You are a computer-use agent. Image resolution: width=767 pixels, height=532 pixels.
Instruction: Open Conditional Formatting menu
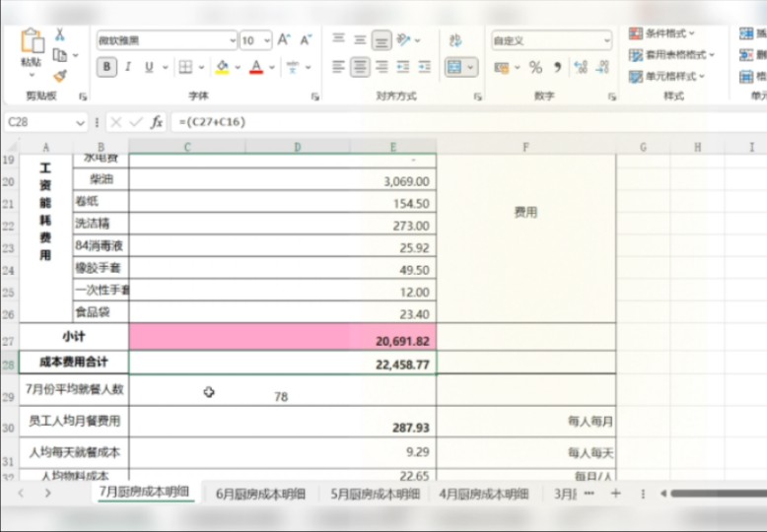coord(662,33)
